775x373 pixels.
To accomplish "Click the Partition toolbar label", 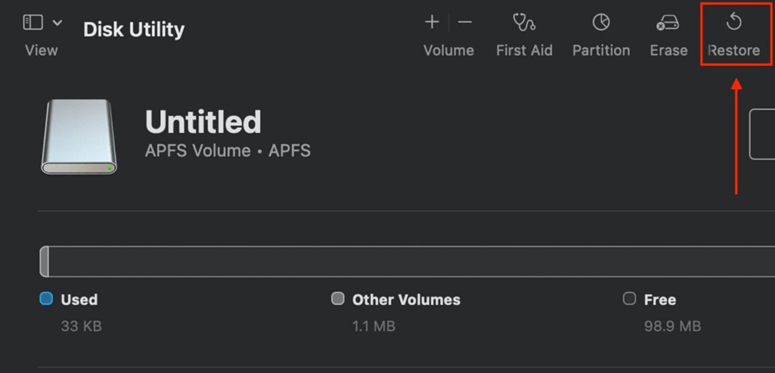I will tap(601, 50).
